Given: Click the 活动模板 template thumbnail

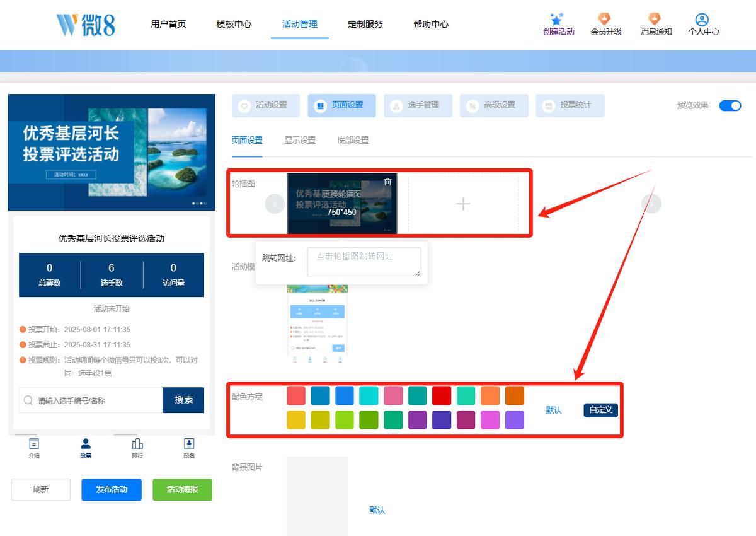Looking at the screenshot, I should click(x=317, y=325).
